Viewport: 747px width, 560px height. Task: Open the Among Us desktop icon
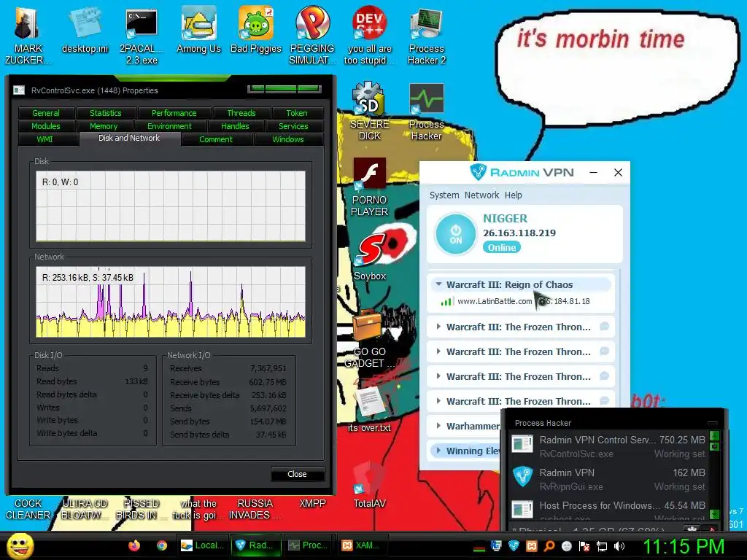[x=198, y=29]
